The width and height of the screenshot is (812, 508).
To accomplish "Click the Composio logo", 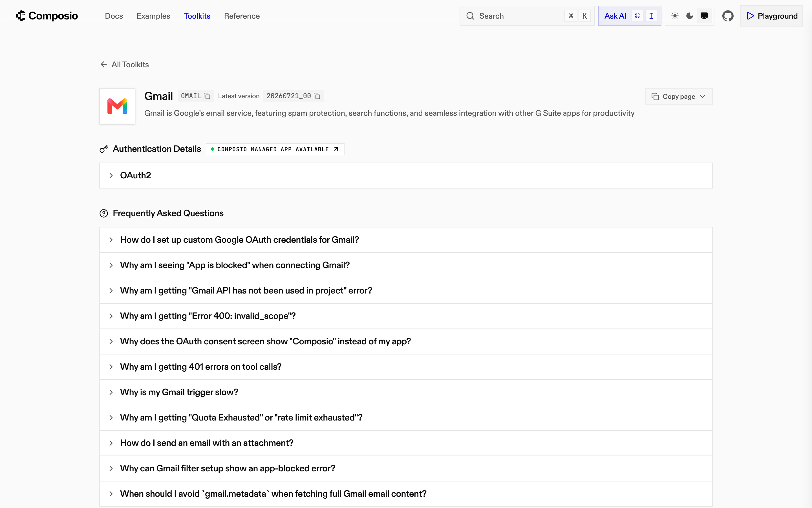I will [47, 16].
